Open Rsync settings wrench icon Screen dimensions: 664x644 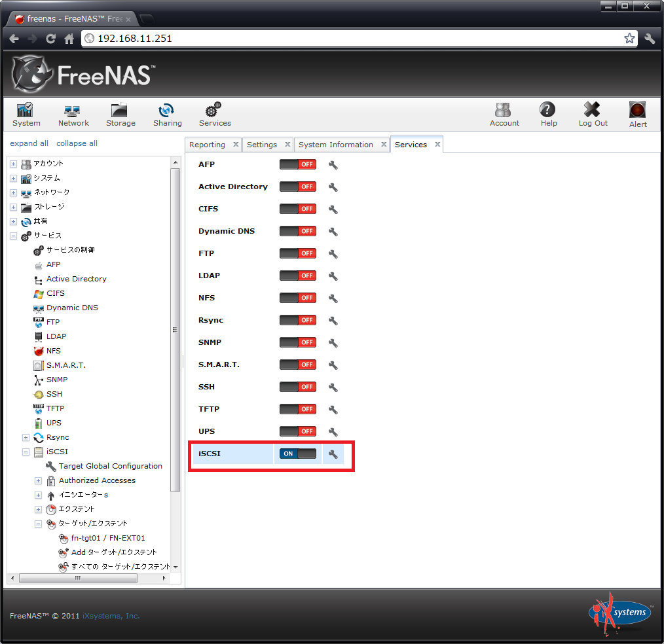333,321
